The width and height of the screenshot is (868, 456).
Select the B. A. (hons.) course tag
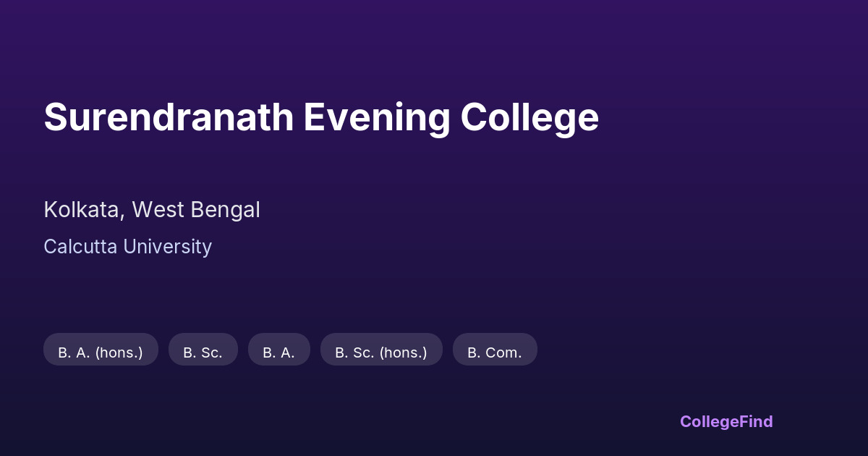pos(101,352)
